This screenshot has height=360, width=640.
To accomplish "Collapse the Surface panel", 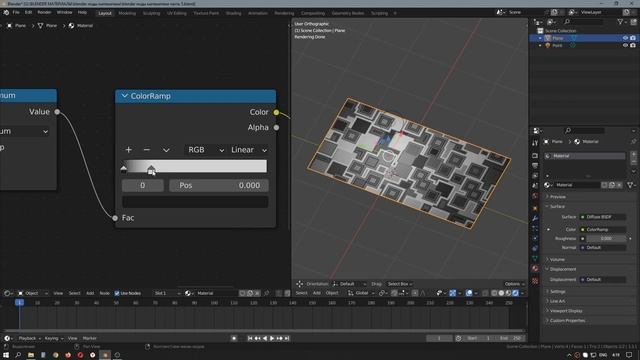I will tap(557, 207).
